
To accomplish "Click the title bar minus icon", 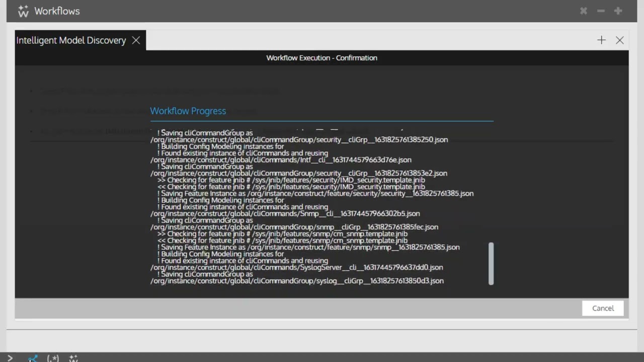I will click(601, 11).
